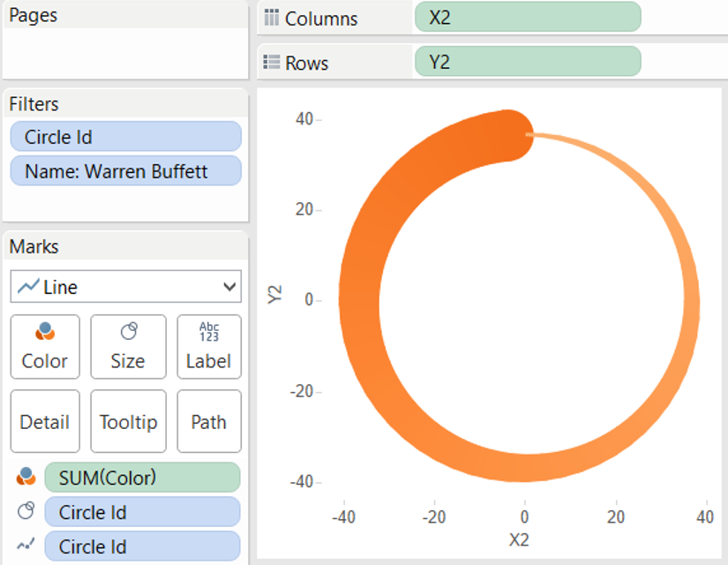Select the Size mark property

[x=127, y=346]
